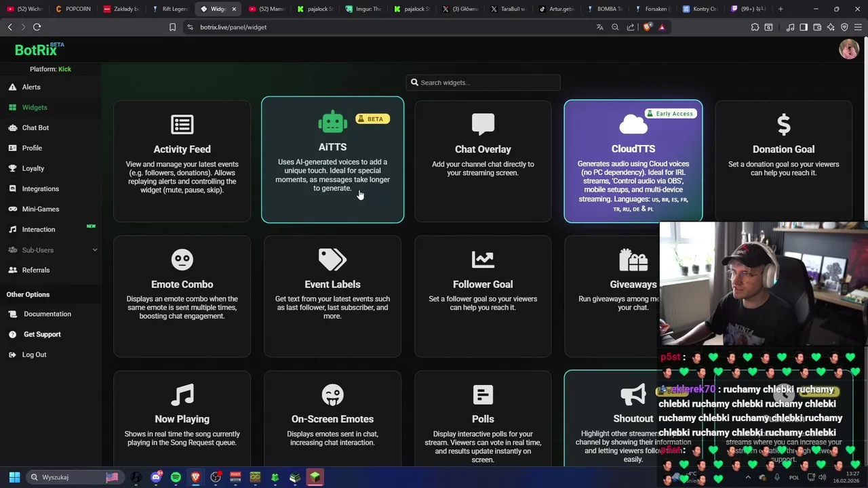
Task: Open the Activity Feed list icon
Action: pos(182,124)
